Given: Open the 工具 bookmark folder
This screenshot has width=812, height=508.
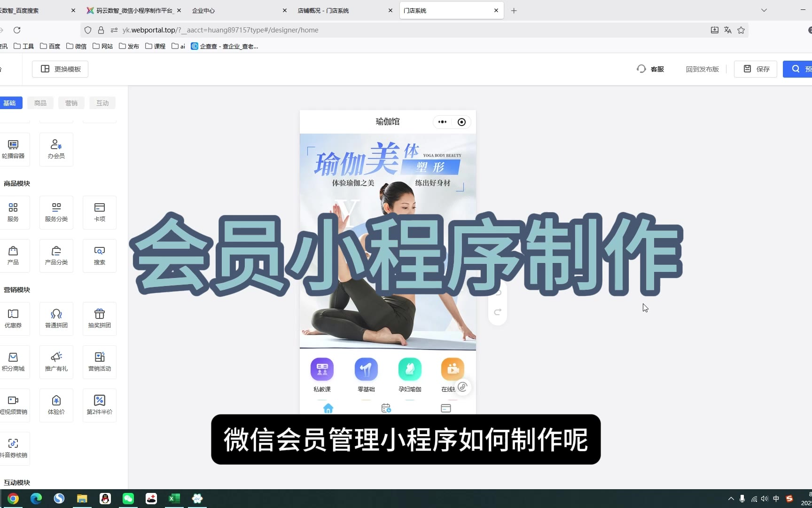Looking at the screenshot, I should pyautogui.click(x=23, y=46).
